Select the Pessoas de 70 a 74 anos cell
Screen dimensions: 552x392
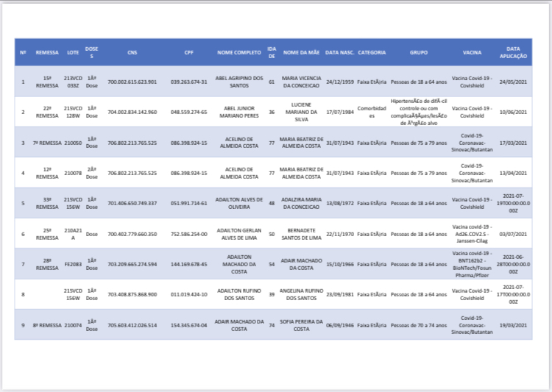pos(419,324)
